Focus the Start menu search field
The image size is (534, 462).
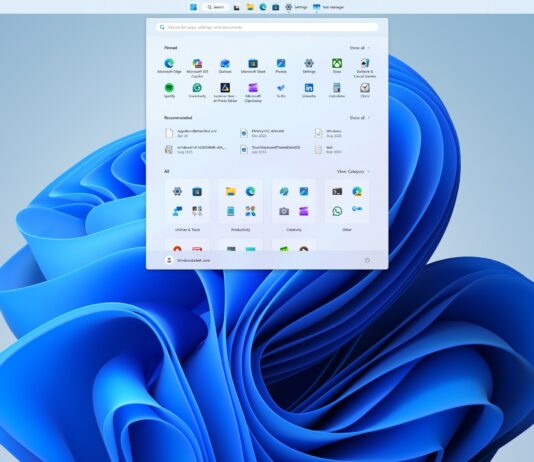click(267, 27)
